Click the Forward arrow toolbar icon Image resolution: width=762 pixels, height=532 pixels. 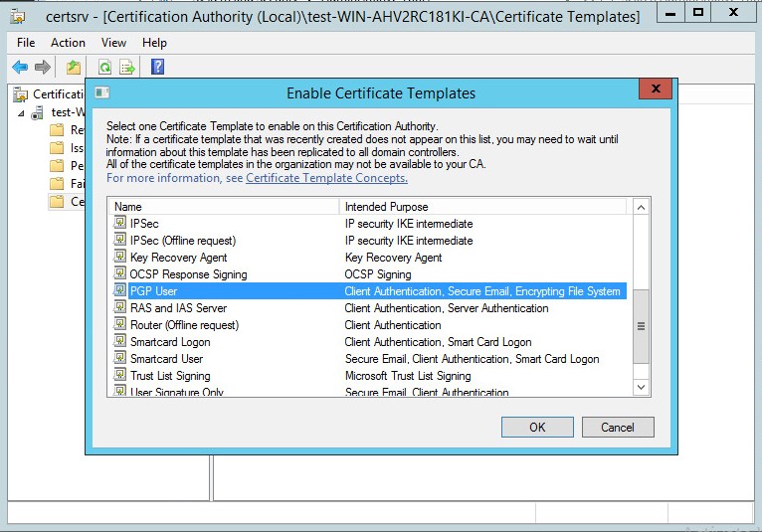pos(43,67)
